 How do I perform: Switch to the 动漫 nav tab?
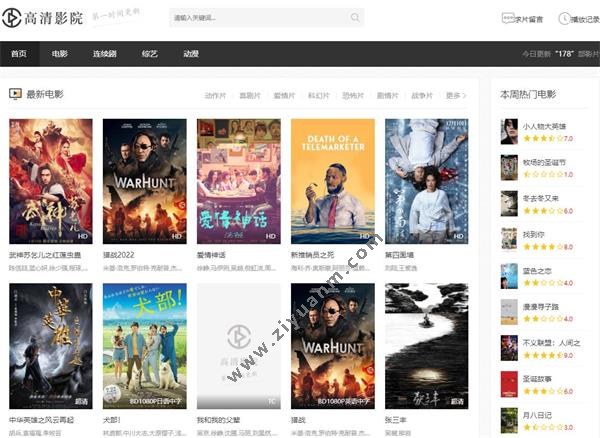tap(191, 54)
